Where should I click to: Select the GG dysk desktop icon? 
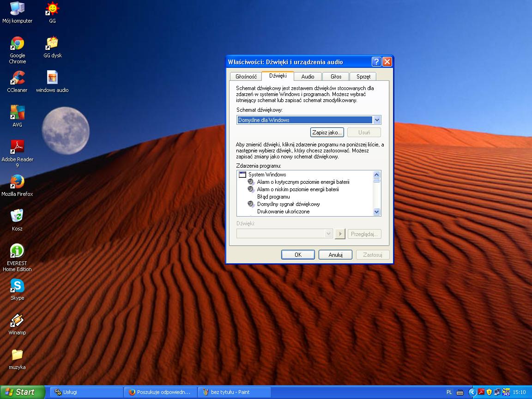tap(53, 47)
